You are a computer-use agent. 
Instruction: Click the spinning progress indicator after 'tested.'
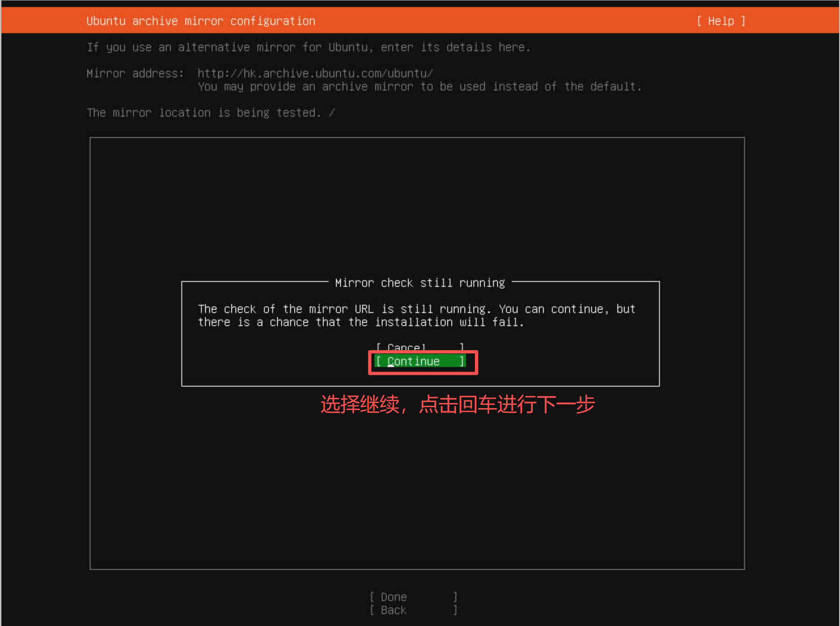tap(331, 113)
